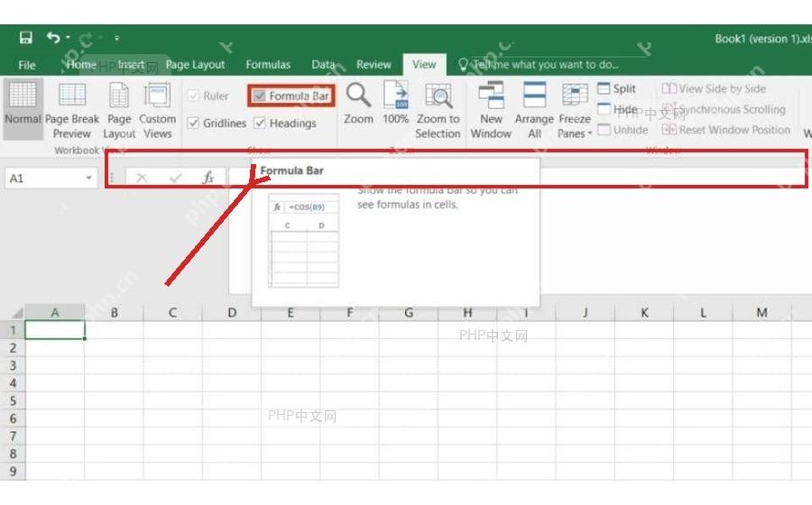Image resolution: width=812 pixels, height=505 pixels.
Task: Click the Undo arrow icon
Action: click(x=53, y=37)
